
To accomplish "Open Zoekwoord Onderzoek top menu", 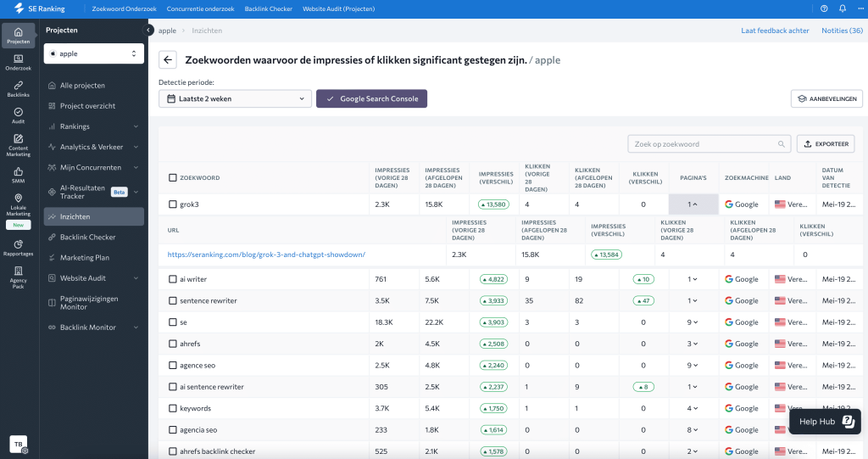I will pyautogui.click(x=124, y=8).
